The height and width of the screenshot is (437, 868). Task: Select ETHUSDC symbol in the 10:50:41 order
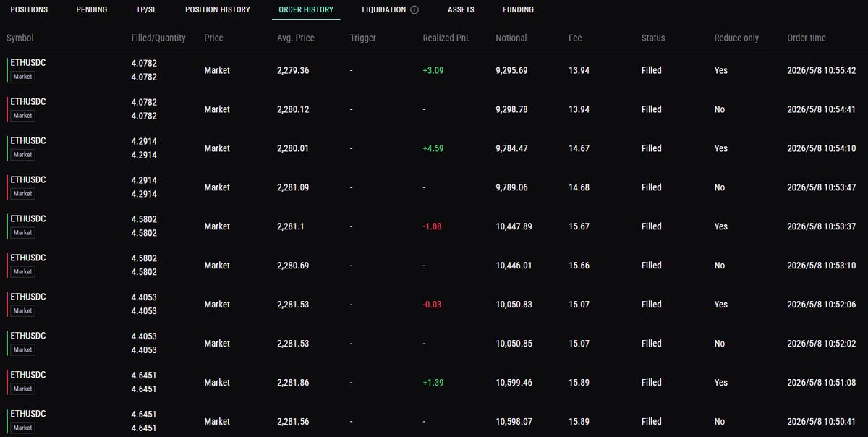point(28,415)
